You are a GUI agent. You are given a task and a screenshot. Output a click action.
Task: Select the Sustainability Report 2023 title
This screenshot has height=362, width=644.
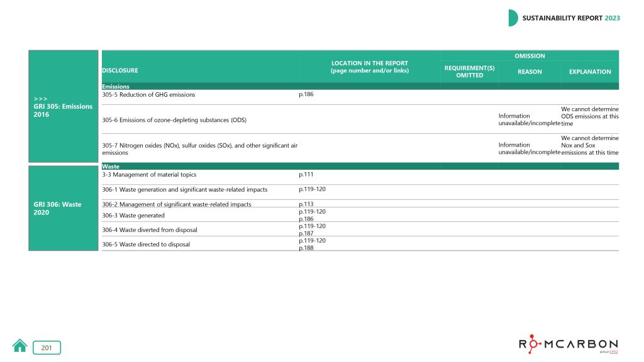pos(571,18)
